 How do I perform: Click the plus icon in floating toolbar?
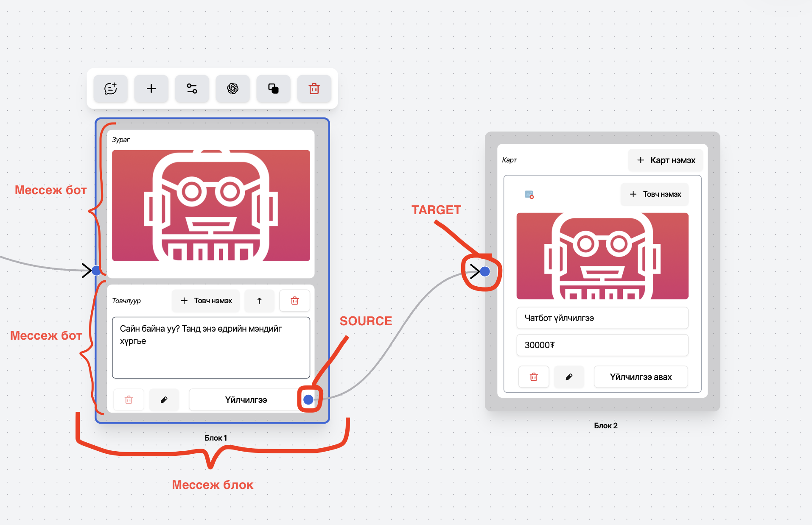(x=151, y=89)
